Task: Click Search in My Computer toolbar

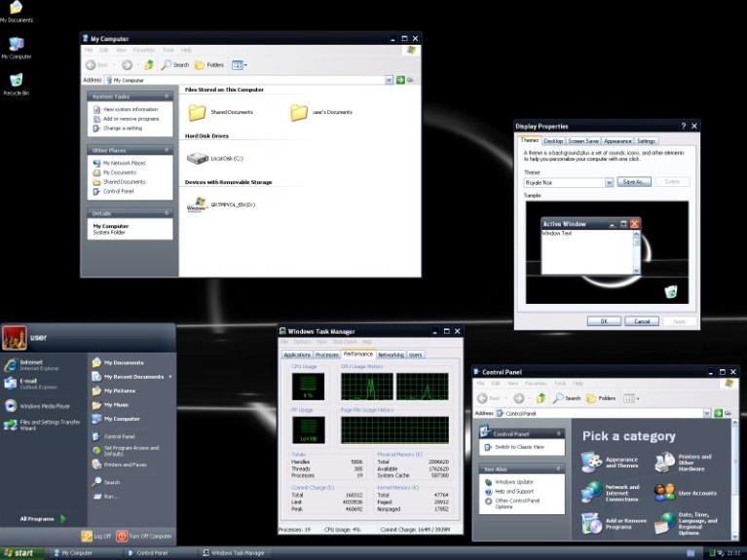Action: (x=175, y=65)
